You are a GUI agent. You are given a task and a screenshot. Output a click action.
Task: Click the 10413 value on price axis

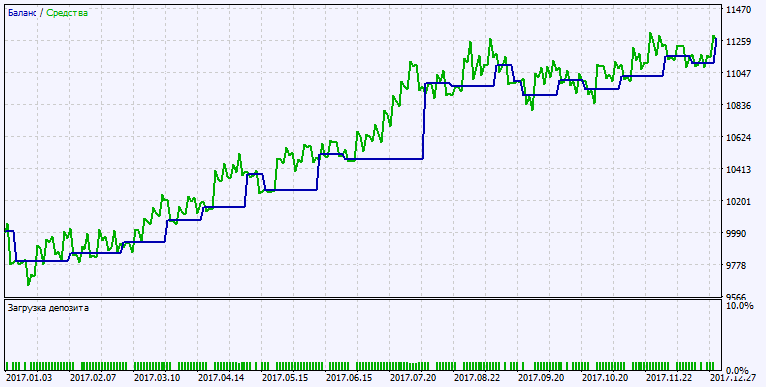tap(739, 170)
